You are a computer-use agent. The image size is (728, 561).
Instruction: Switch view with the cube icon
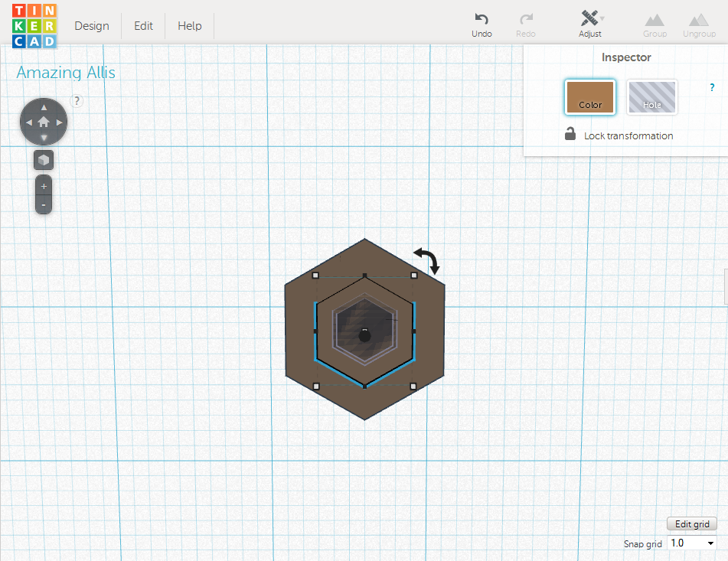point(44,160)
